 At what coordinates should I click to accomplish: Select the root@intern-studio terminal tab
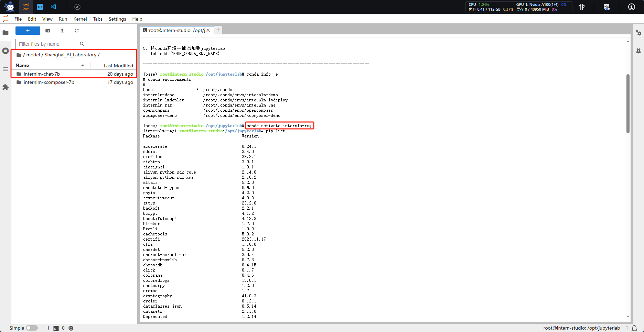[176, 30]
